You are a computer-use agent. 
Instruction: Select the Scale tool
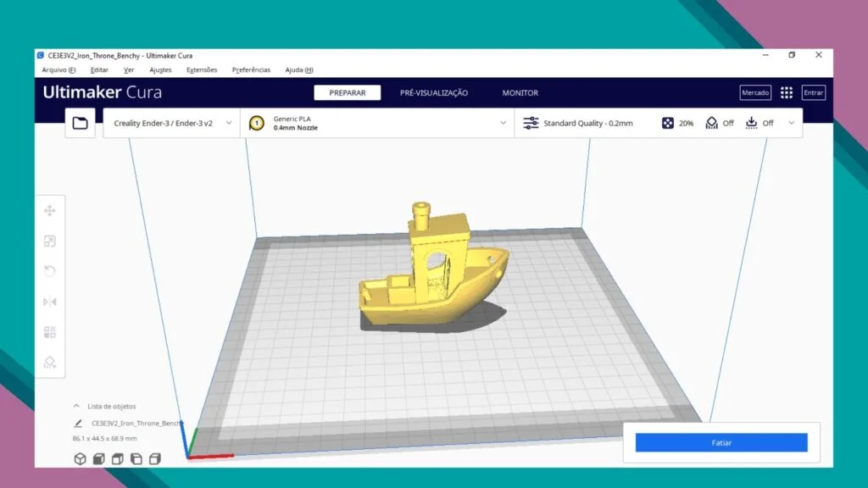coord(50,241)
